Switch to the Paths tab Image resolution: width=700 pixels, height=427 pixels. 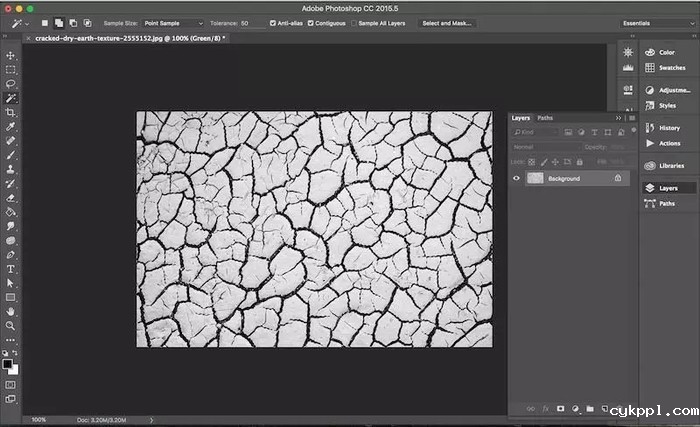point(545,118)
